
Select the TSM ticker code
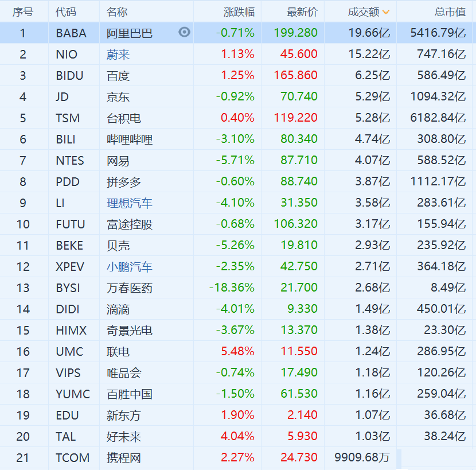click(x=68, y=118)
